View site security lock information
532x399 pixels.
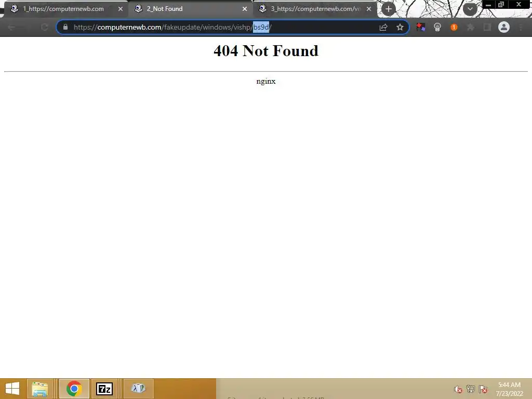65,27
